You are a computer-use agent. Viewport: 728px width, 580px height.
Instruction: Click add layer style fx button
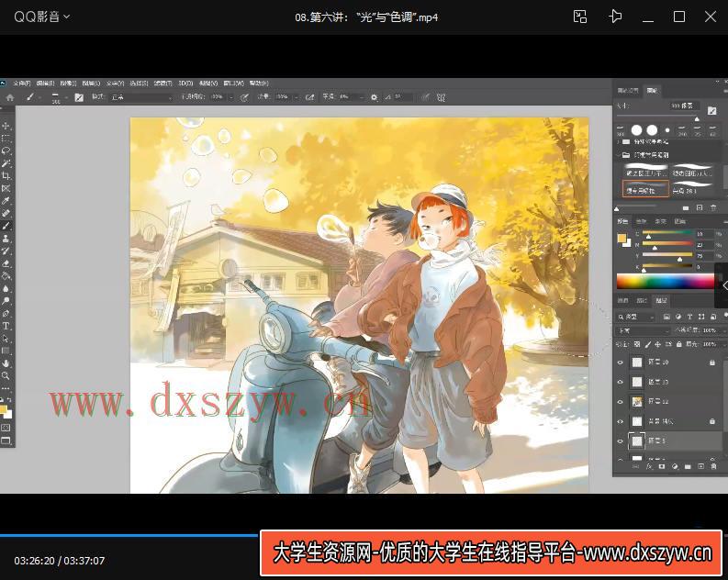649,467
